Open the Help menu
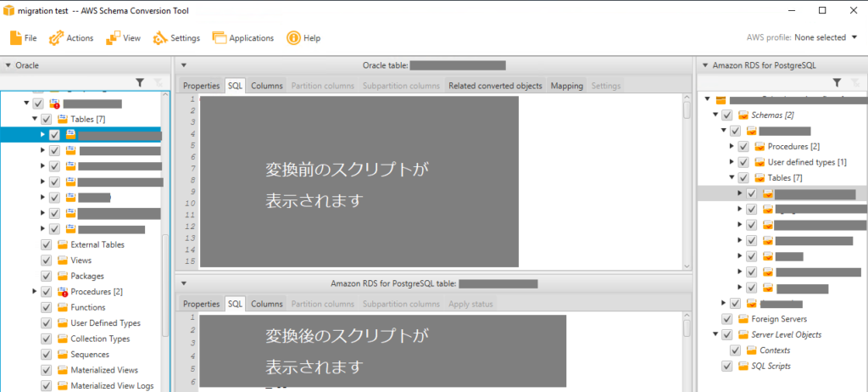The width and height of the screenshot is (868, 392). pos(303,37)
